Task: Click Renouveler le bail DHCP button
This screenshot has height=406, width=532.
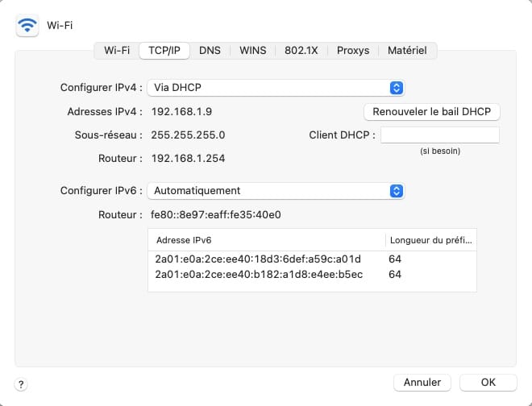Action: (x=432, y=111)
